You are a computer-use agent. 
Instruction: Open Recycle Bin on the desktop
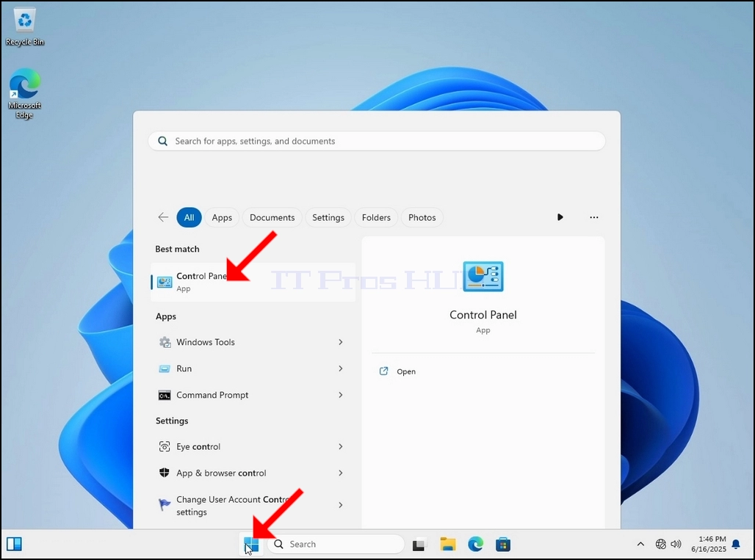click(x=24, y=27)
